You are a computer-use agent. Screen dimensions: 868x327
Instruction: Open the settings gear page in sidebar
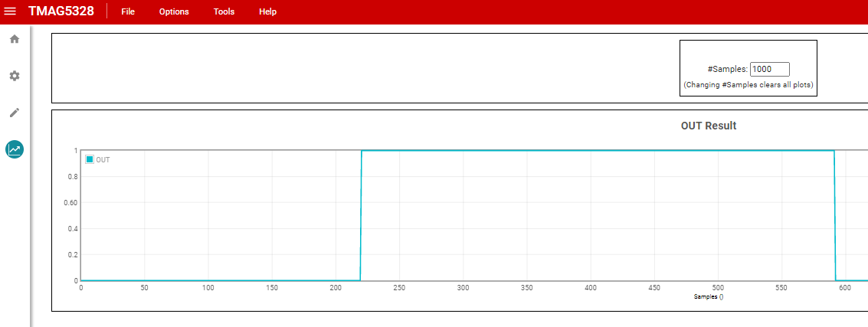[15, 76]
